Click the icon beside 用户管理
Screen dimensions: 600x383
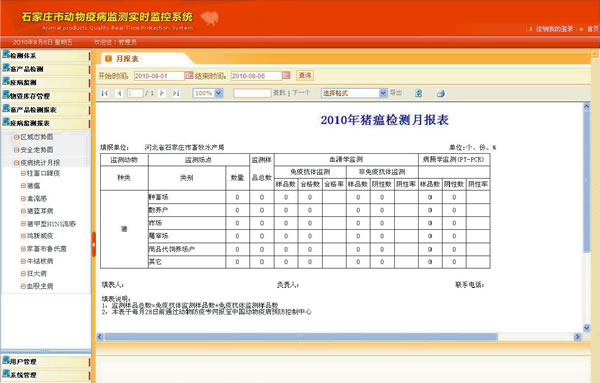[x=6, y=360]
